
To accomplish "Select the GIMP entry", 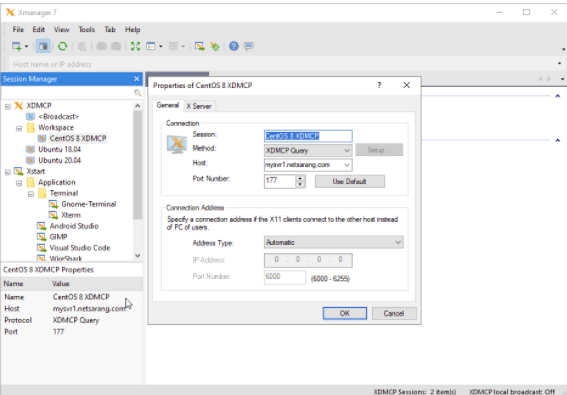I will [x=58, y=237].
